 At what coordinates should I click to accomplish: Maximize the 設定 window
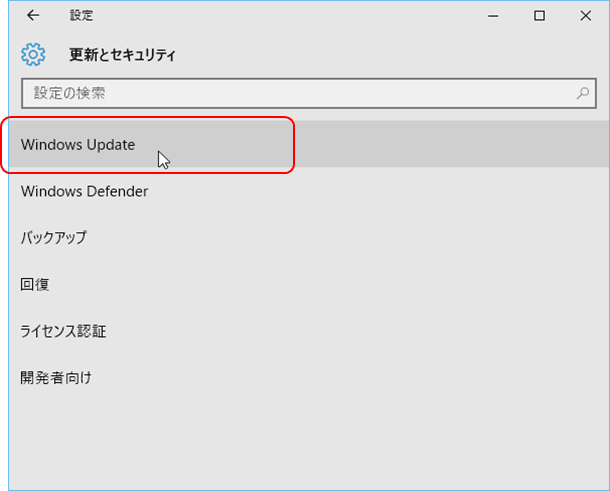[539, 16]
